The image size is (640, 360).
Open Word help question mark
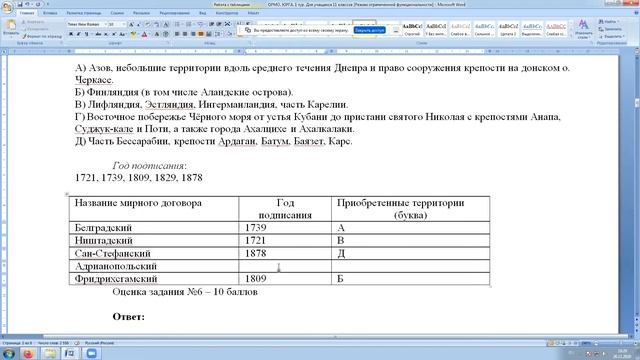coord(636,13)
